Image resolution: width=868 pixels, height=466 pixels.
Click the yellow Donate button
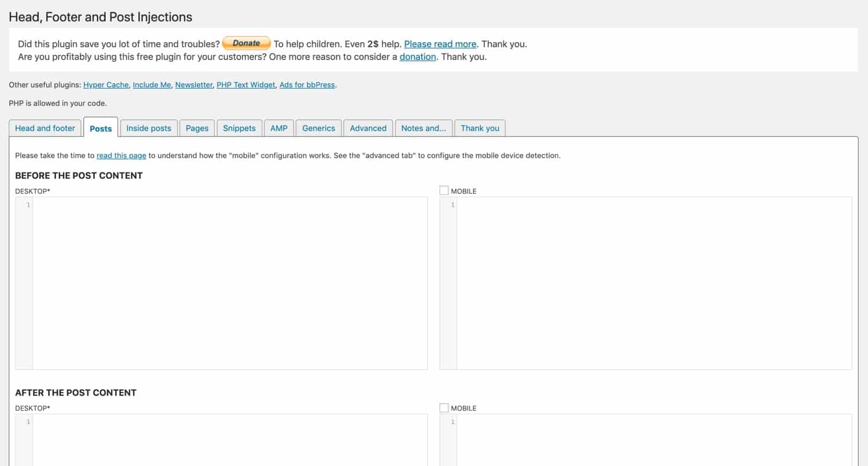coord(246,43)
